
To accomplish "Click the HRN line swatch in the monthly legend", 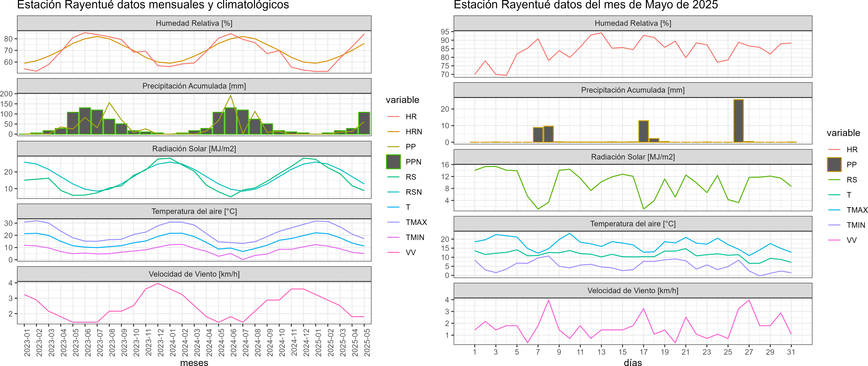I will click(393, 132).
